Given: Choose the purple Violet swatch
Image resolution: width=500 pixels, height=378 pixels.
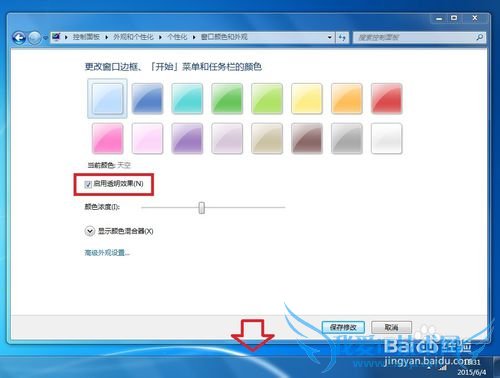Looking at the screenshot, I should (187, 138).
